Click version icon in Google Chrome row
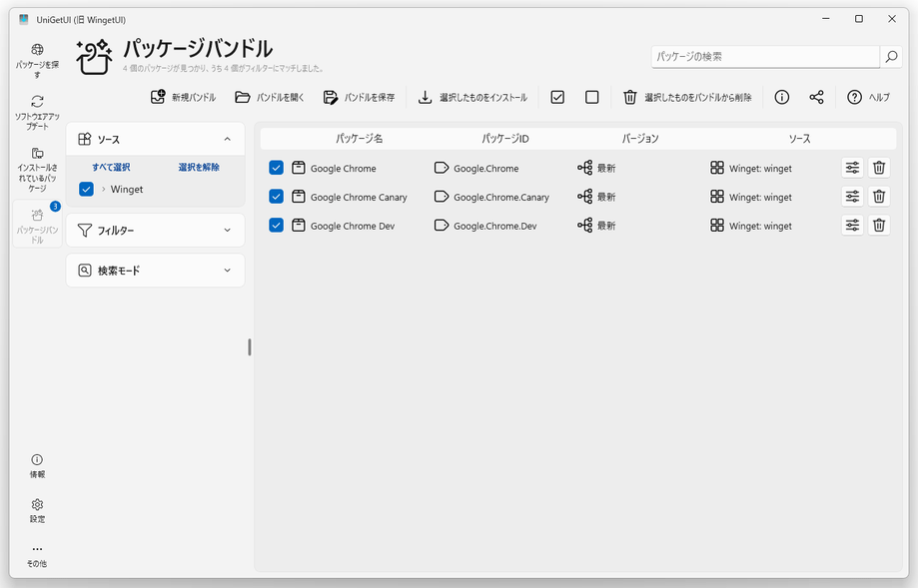The width and height of the screenshot is (918, 588). pyautogui.click(x=585, y=168)
